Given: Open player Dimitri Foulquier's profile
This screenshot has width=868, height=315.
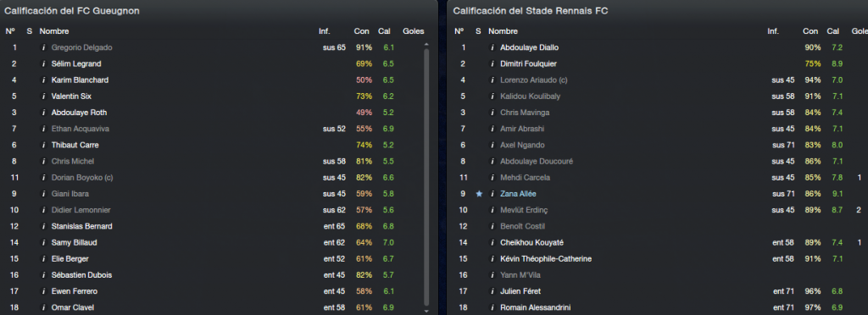Looking at the screenshot, I should click(x=528, y=64).
